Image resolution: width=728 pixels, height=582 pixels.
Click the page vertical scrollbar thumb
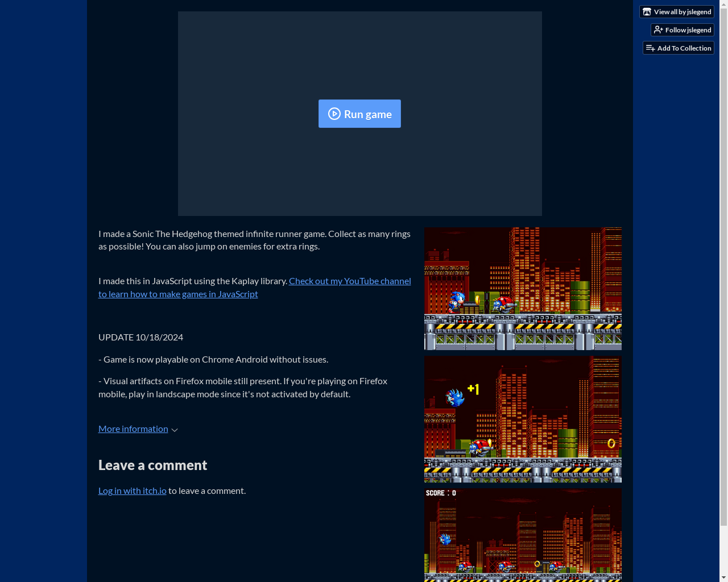tap(723, 267)
